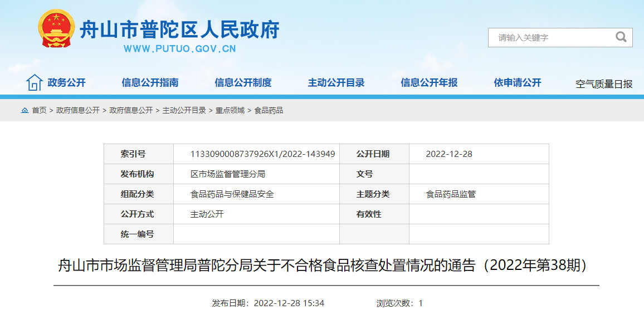
Task: Click the 主动公开目录 breadcrumb link
Action: click(184, 110)
